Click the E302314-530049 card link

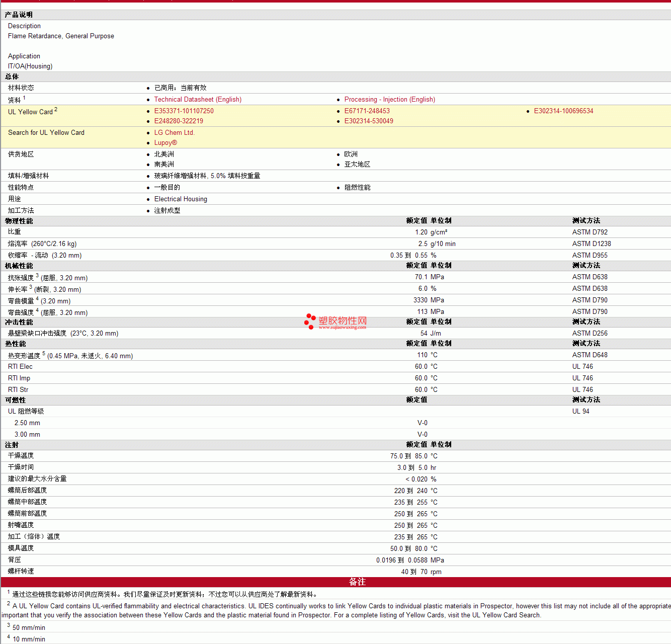point(369,121)
